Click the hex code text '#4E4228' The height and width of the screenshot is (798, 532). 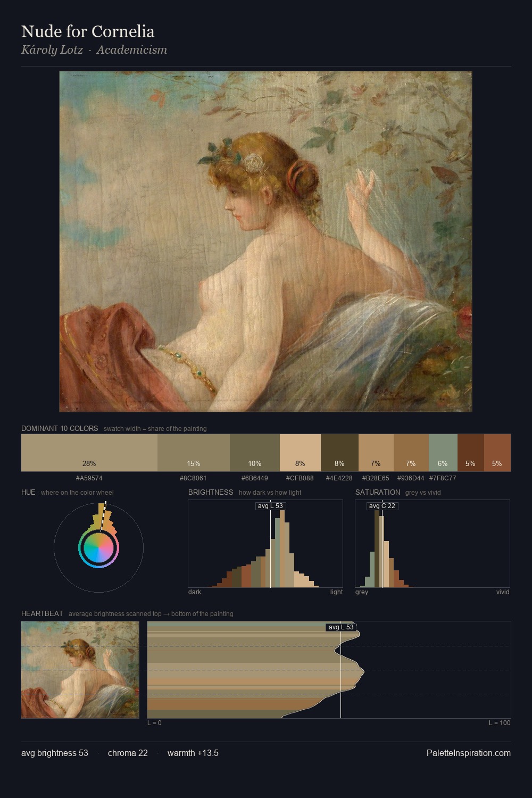pyautogui.click(x=339, y=478)
